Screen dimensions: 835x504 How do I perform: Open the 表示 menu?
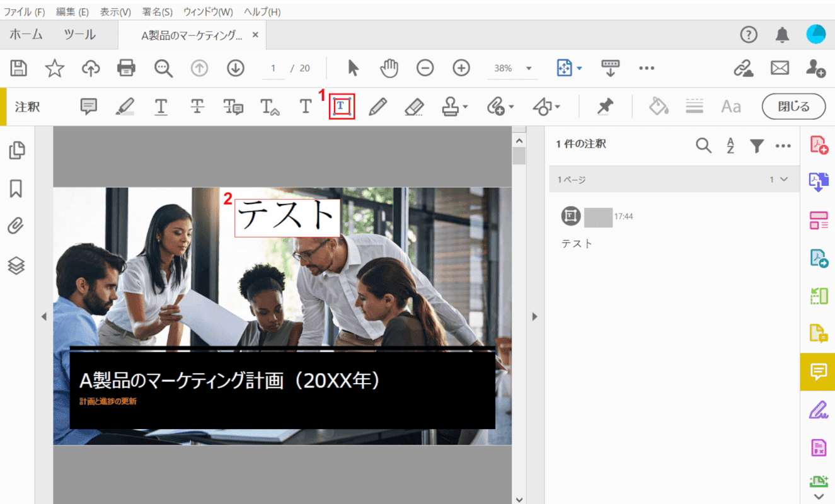click(x=115, y=12)
